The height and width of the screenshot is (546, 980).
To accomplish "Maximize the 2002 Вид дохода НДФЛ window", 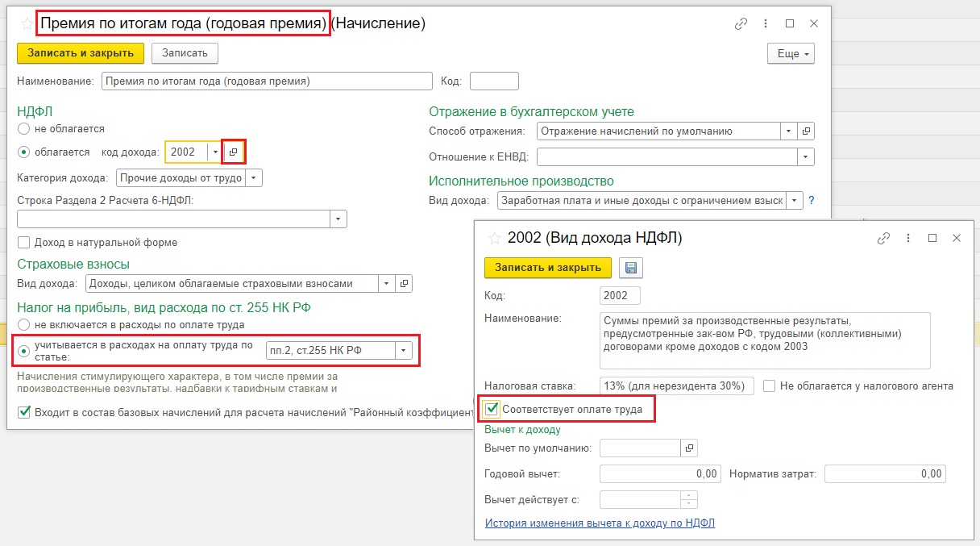I will point(932,238).
